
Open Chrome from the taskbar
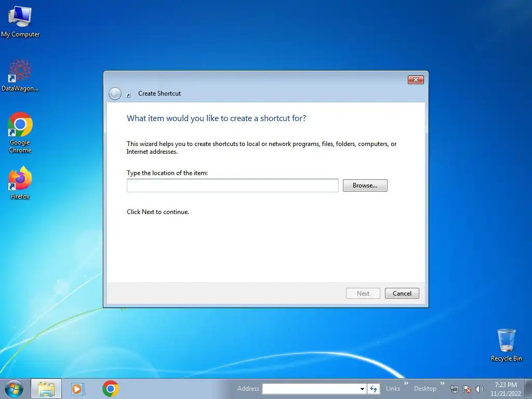click(110, 389)
